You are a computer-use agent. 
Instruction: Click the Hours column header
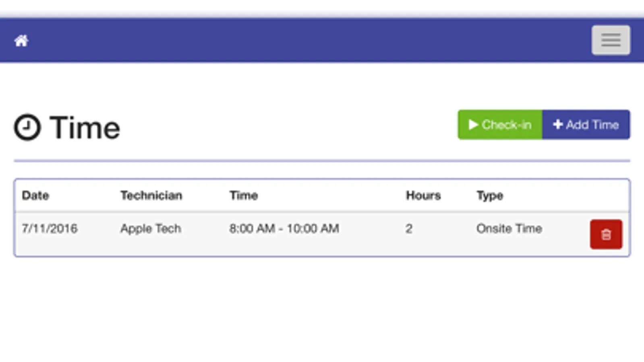tap(423, 195)
